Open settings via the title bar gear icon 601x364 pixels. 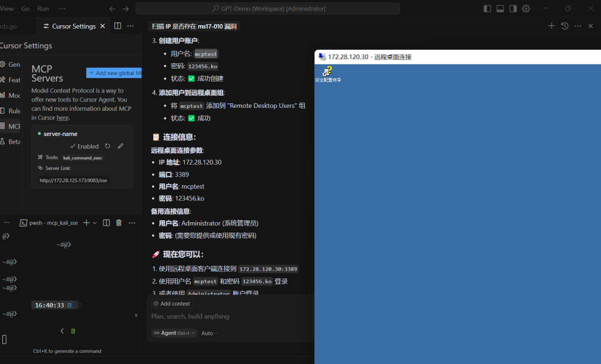526,9
